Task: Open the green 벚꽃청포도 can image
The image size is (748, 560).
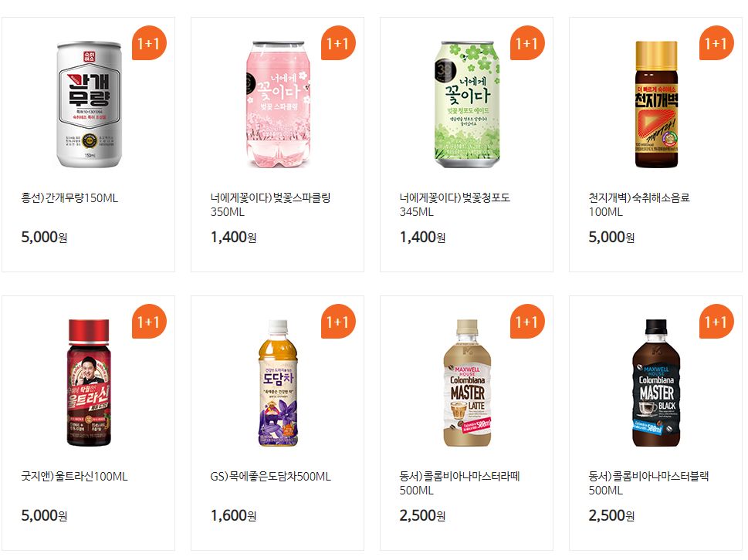Action: tap(467, 104)
